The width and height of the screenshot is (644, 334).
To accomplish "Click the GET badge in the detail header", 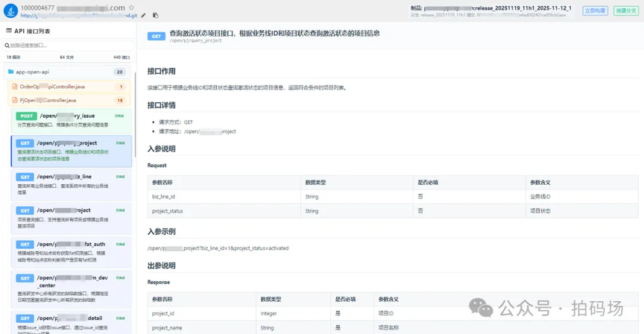I will pyautogui.click(x=156, y=37).
